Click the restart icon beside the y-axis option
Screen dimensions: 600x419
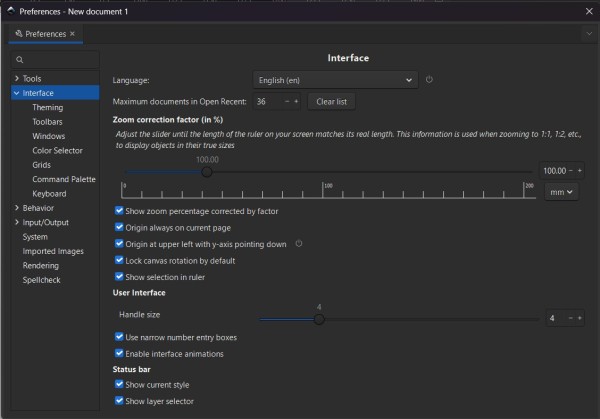tap(298, 244)
